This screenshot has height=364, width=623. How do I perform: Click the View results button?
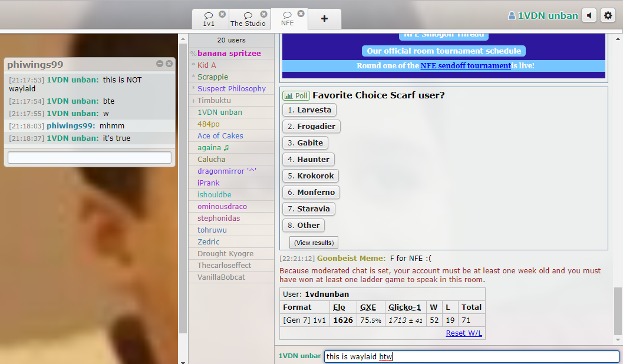pyautogui.click(x=314, y=243)
